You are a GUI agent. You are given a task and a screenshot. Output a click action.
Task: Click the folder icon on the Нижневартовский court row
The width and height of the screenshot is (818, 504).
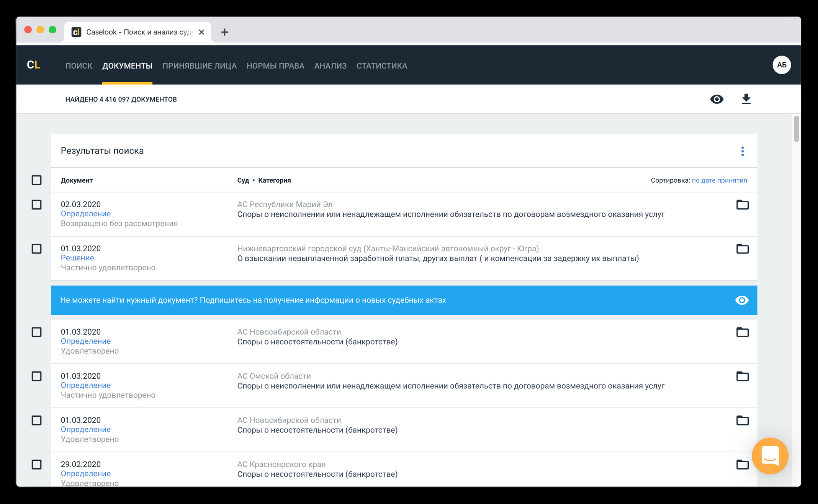click(x=742, y=249)
